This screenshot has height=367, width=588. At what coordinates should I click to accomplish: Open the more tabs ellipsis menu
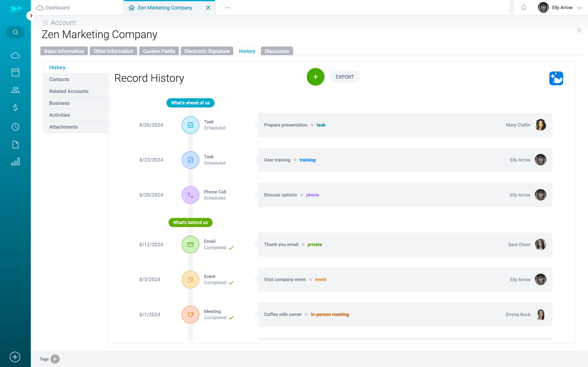click(227, 8)
